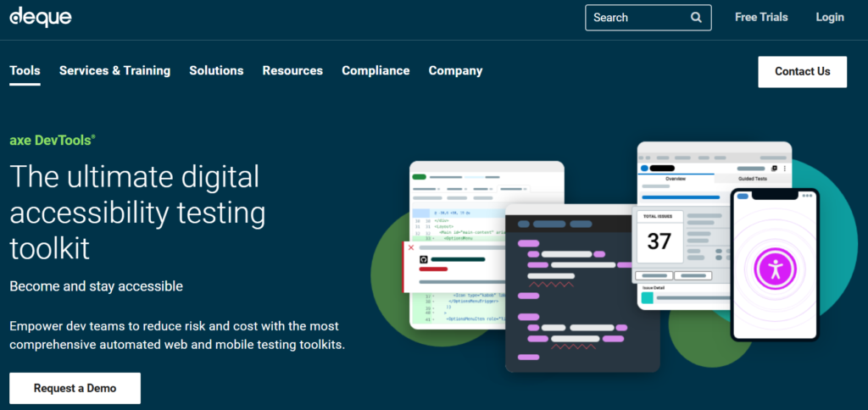Open the Tools menu
This screenshot has width=868, height=410.
25,71
